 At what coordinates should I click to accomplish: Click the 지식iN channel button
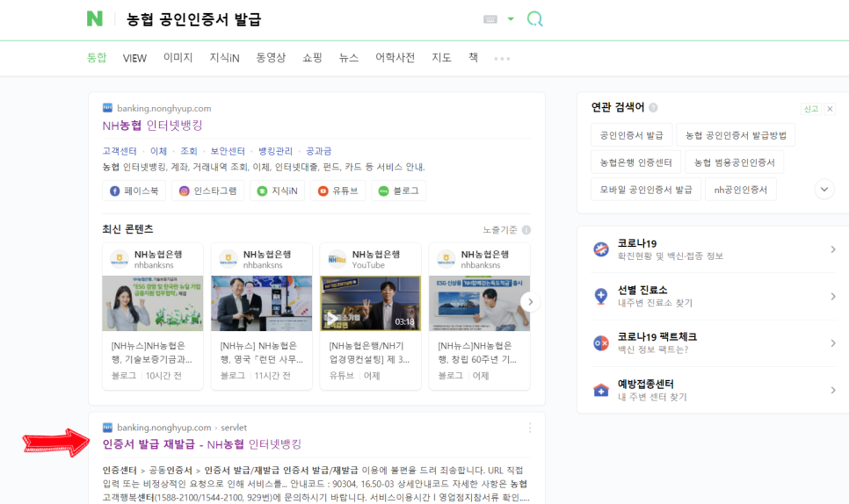pos(277,191)
